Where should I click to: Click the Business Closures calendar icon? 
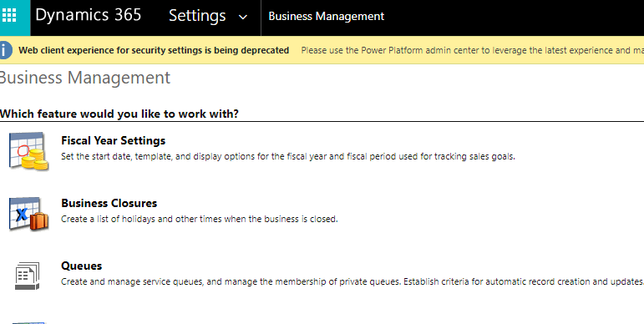(28, 214)
